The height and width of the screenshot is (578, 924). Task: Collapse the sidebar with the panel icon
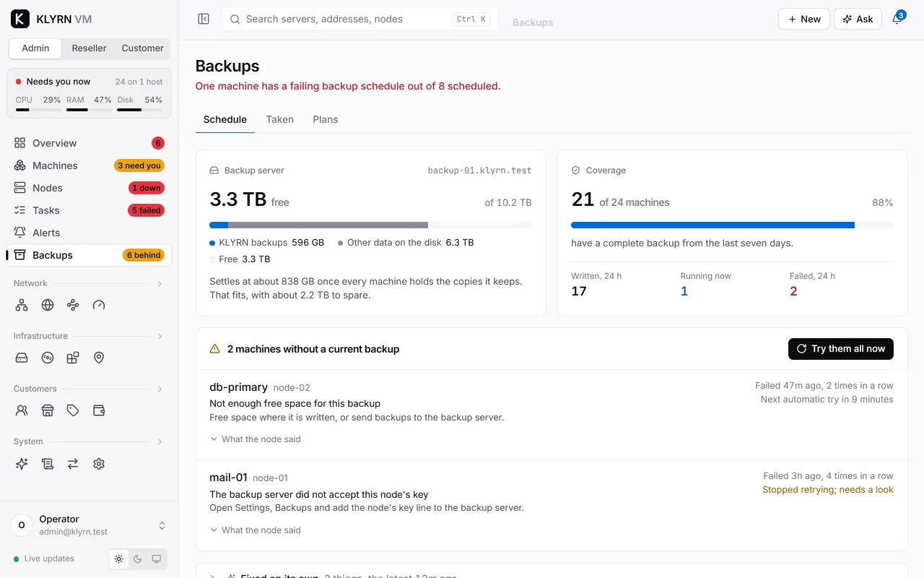204,20
